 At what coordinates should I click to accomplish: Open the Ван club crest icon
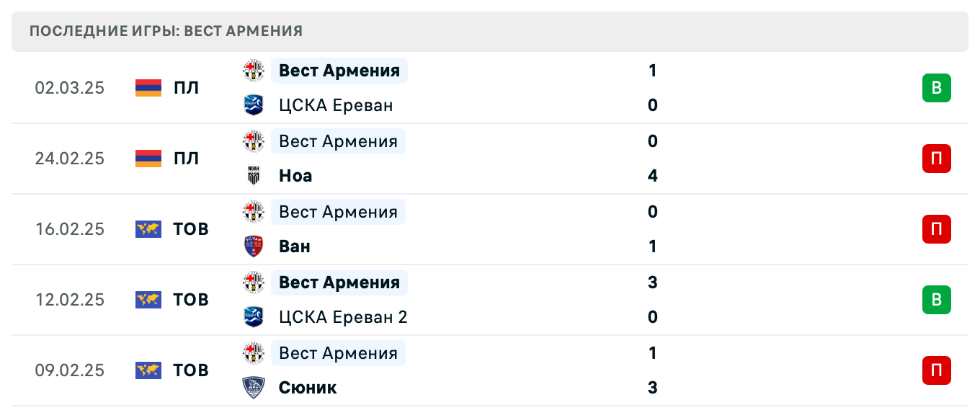pos(254,246)
